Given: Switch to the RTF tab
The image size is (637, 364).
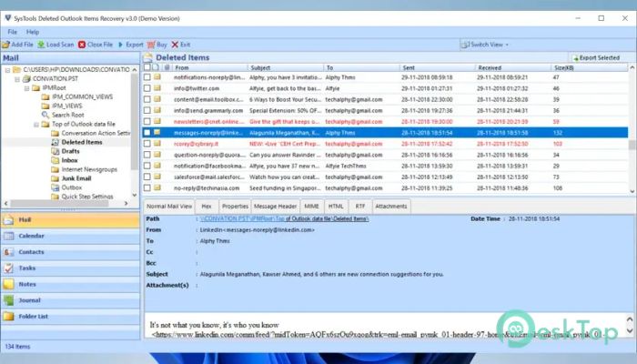Looking at the screenshot, I should tap(360, 207).
